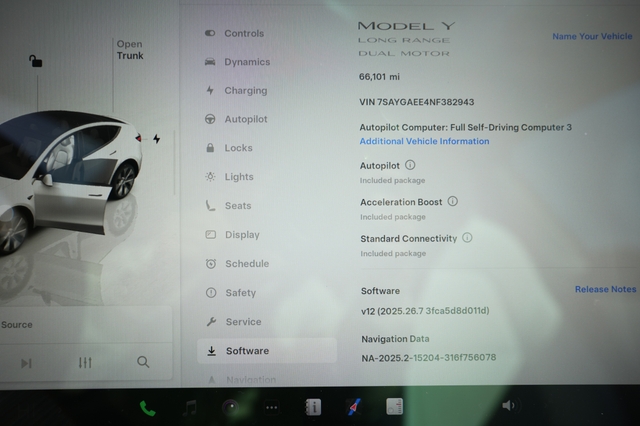The image size is (640, 426).
Task: Open the navigation arrow app in dock
Action: tap(354, 407)
